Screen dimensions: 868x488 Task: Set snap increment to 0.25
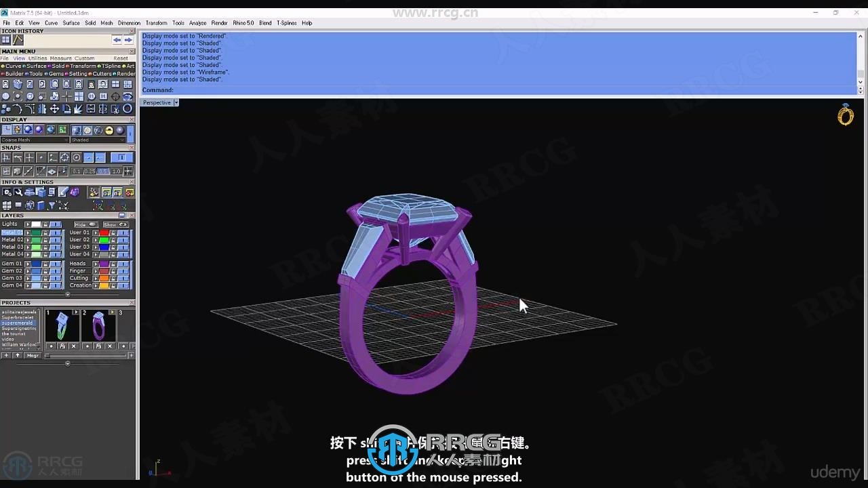click(x=90, y=171)
